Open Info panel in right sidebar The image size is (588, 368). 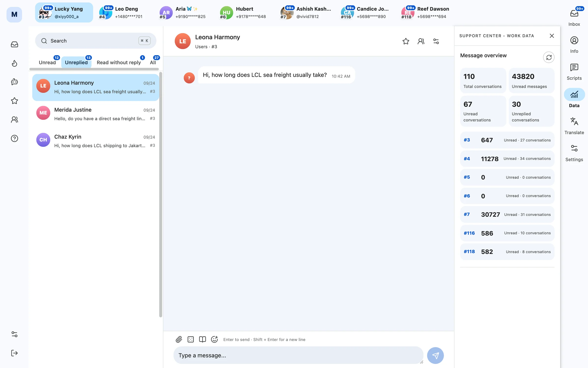click(x=574, y=45)
